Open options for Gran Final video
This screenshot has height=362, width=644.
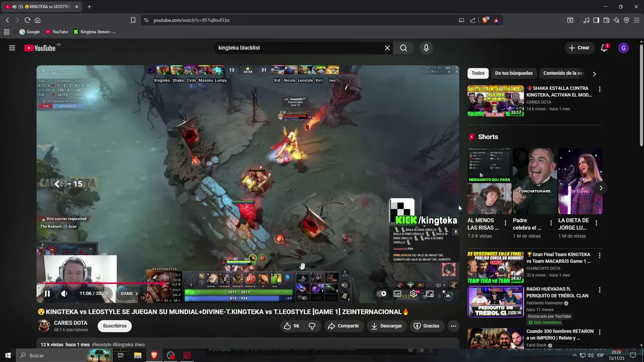tap(599, 255)
